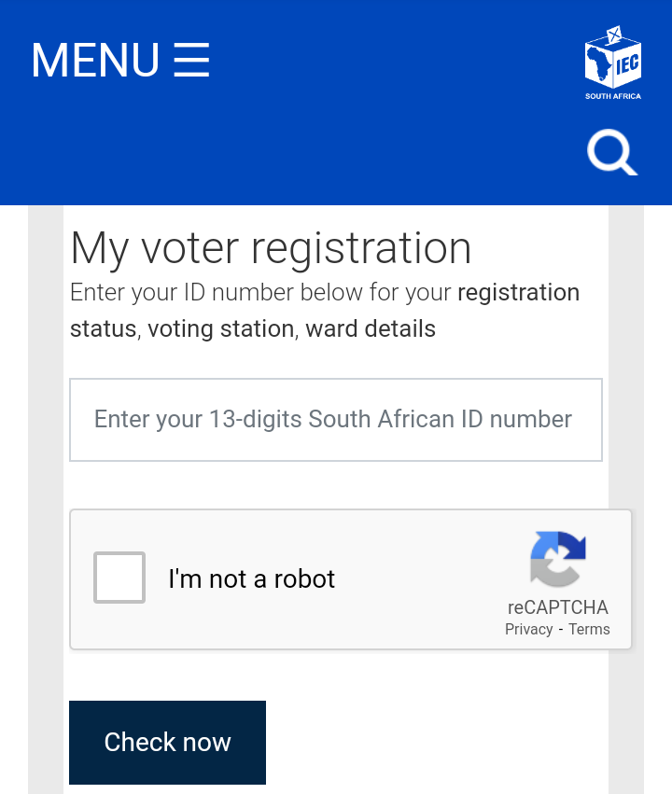This screenshot has height=794, width=672.
Task: Open the reCAPTCHA Terms link
Action: coord(589,630)
